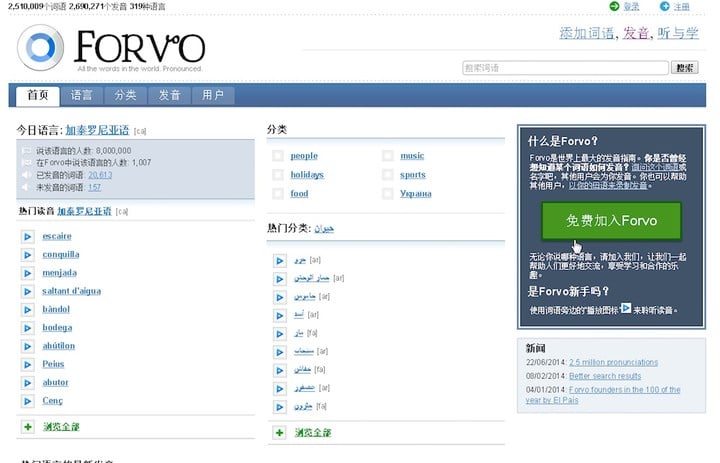Screen dimensions: 720x463
Task: Click 浏览全部 under popular category list
Action: (313, 433)
